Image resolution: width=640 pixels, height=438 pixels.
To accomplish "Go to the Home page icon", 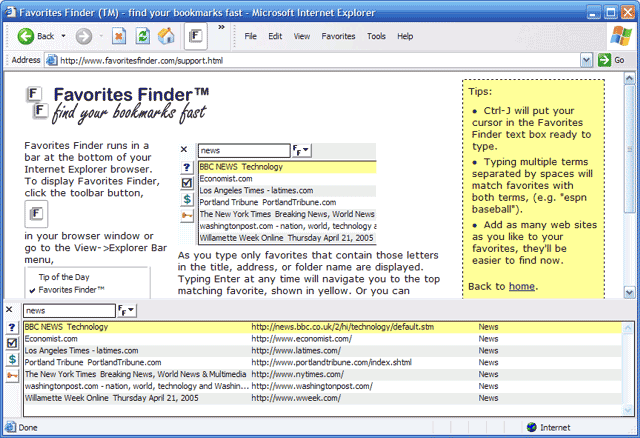I will (166, 36).
